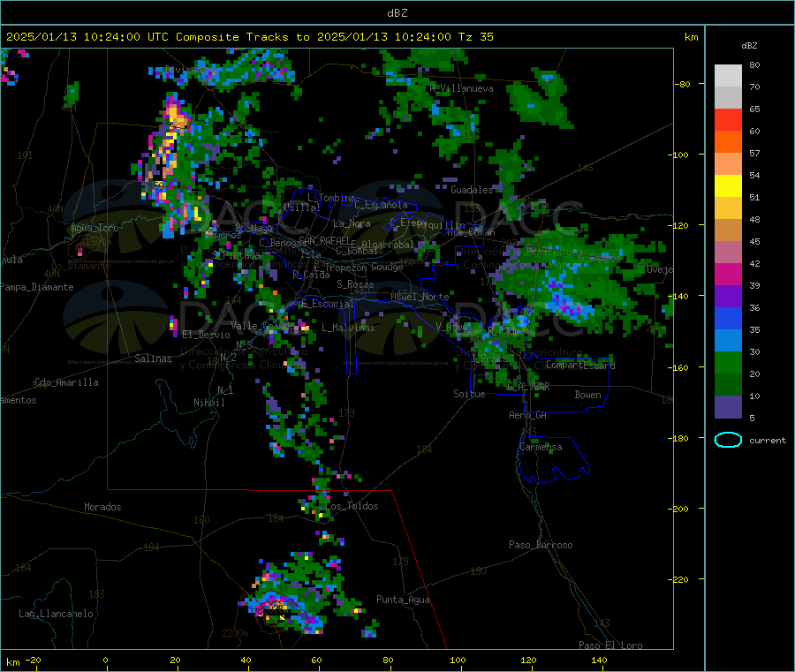Image resolution: width=795 pixels, height=672 pixels.
Task: Click the 'E_Escorial' place label
Action: tap(328, 304)
